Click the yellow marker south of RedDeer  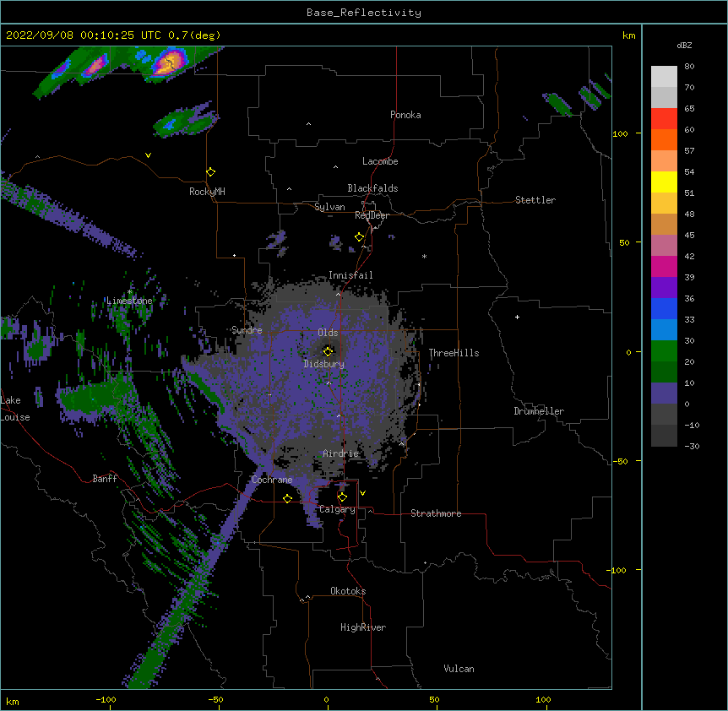pos(360,237)
